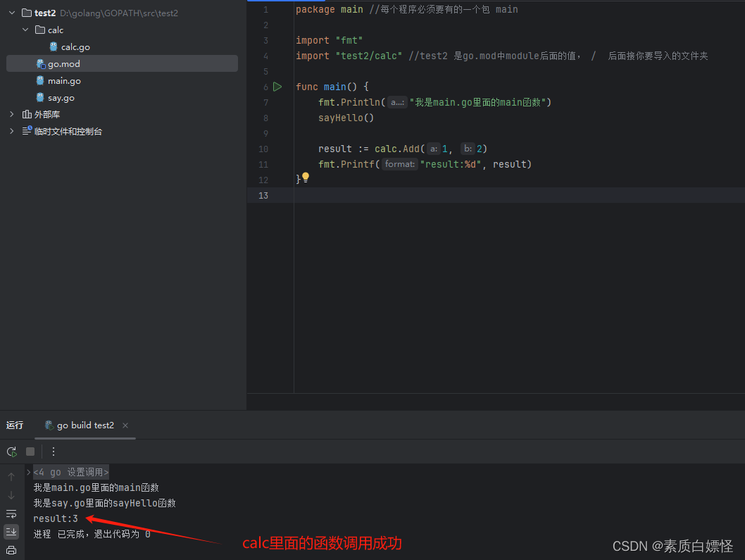Image resolution: width=745 pixels, height=560 pixels.
Task: Collapse the calc folder in the tree
Action: (25, 30)
